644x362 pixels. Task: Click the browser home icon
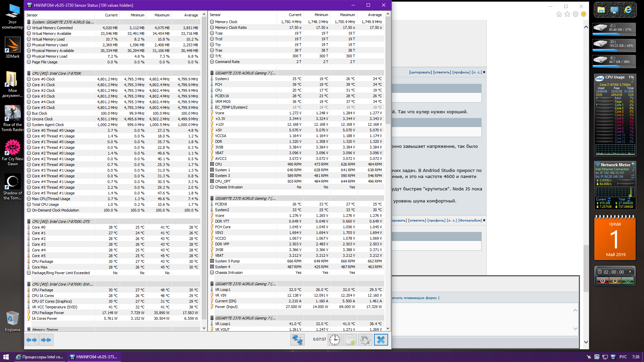(559, 14)
